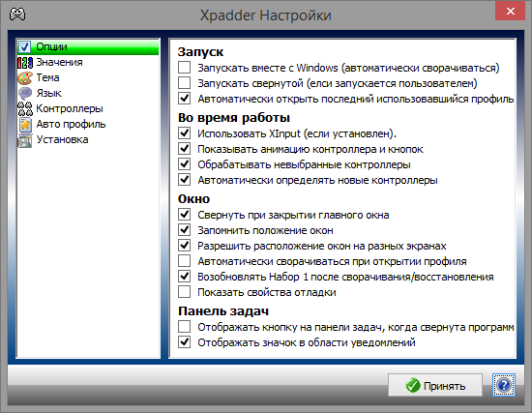This screenshot has height=413, width=532.
Task: Open the Тема palette icon
Action: point(25,77)
